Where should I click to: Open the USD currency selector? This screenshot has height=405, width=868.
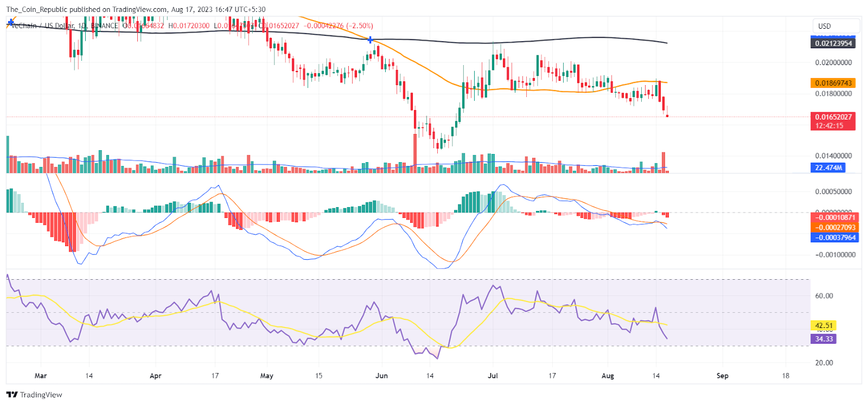click(x=835, y=26)
